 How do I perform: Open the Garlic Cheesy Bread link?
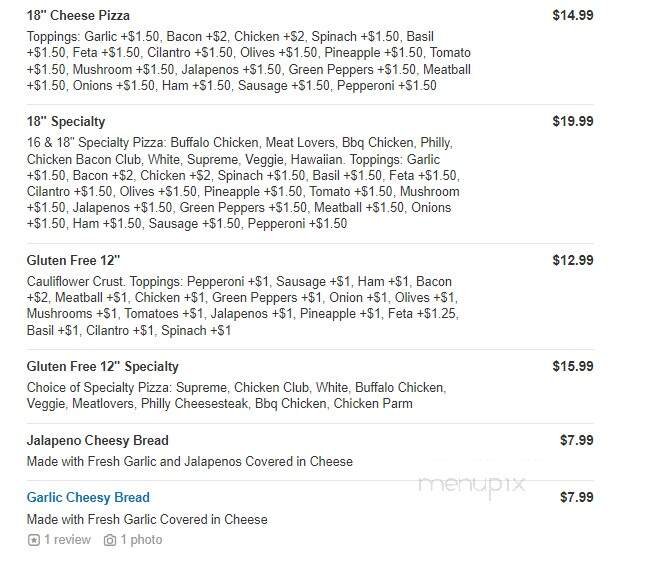click(x=88, y=497)
